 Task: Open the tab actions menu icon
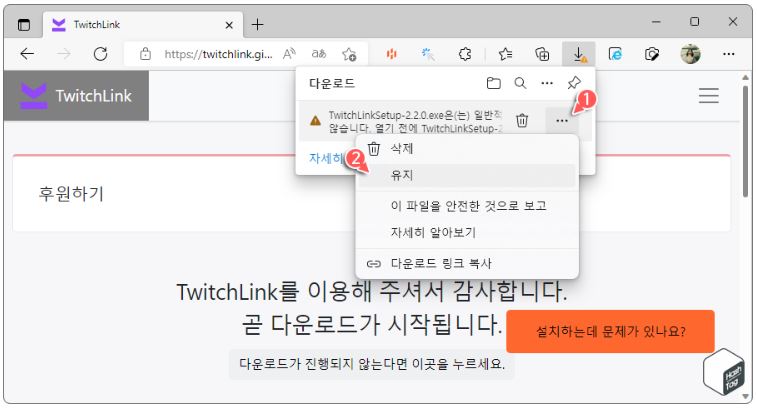click(24, 24)
